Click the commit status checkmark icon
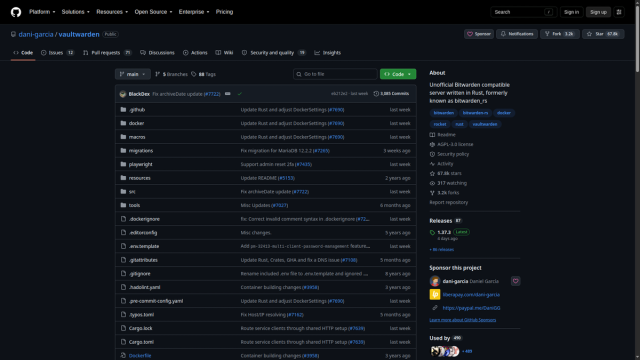Viewport: 640px width, 360px height. [x=240, y=94]
